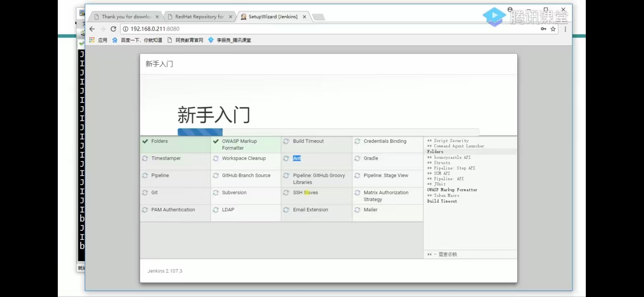Click the green checkmark beside Folders
The height and width of the screenshot is (297, 644).
145,141
